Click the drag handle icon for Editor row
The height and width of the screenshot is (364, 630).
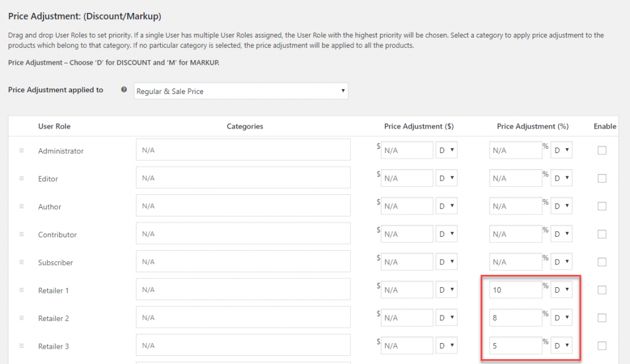(x=22, y=178)
